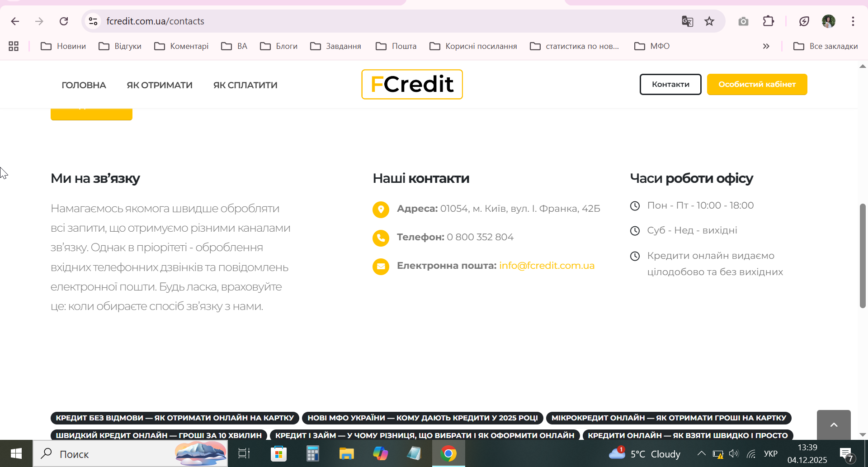Open the МФО bookmark folder

652,46
